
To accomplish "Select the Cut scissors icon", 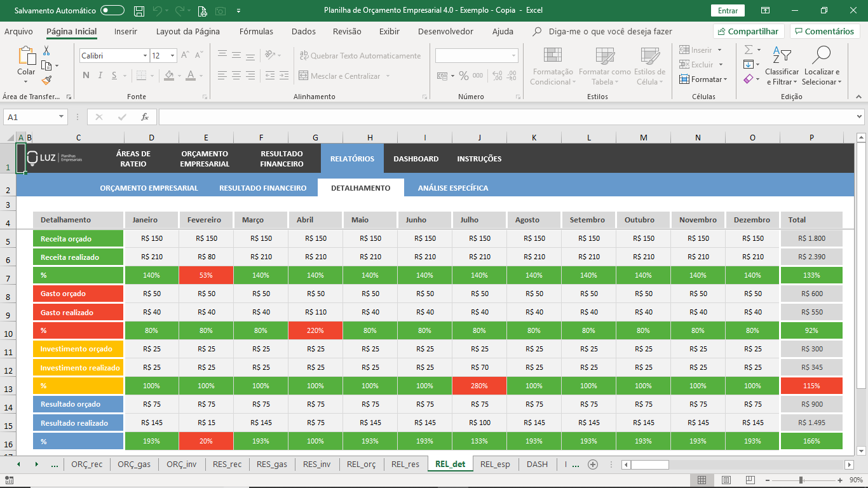I will tap(46, 51).
